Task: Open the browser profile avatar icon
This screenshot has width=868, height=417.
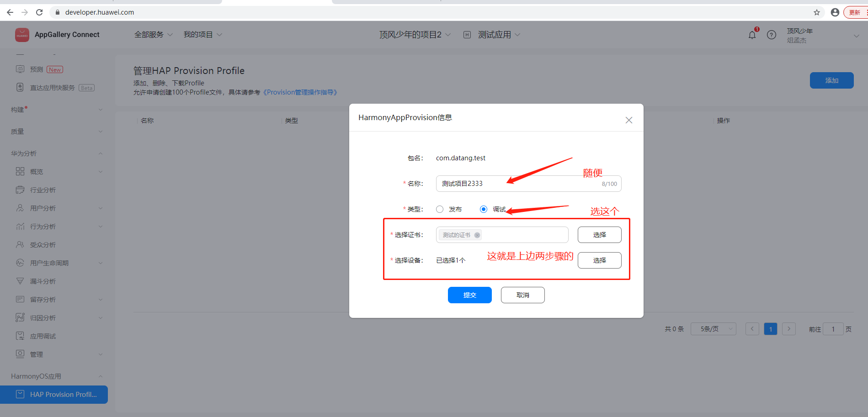Action: (835, 12)
